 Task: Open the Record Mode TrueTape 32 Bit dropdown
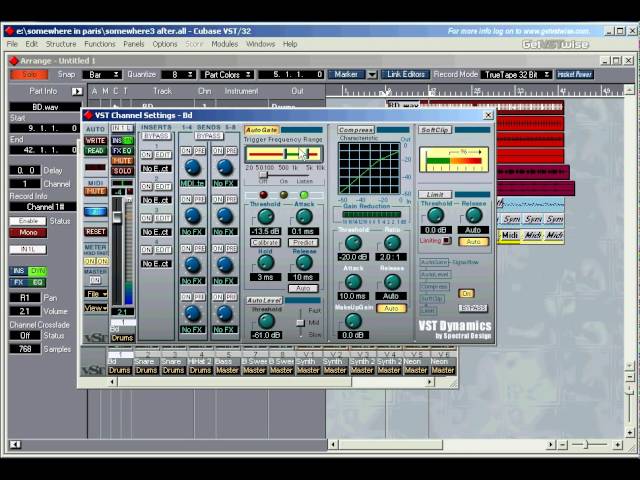[x=516, y=75]
